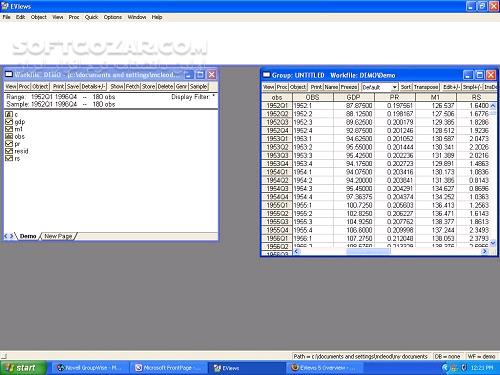Screen dimensions: 500x375
Task: Click Delete button in Workfile toolbar
Action: point(165,86)
